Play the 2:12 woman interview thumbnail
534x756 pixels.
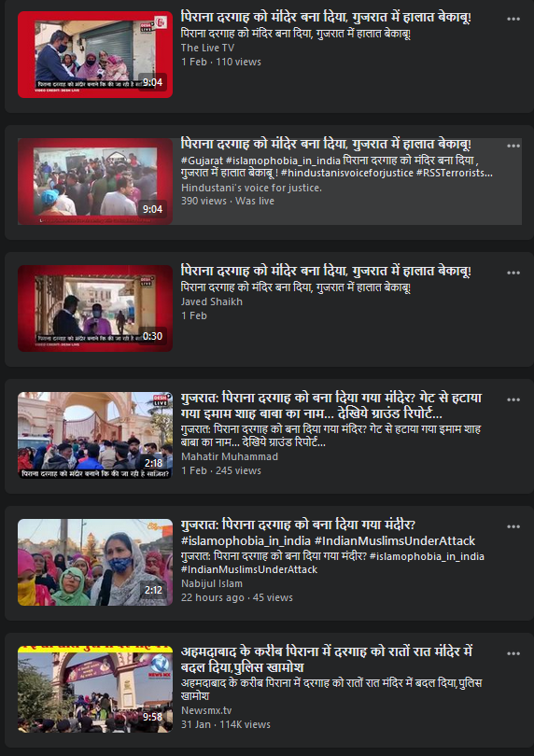[x=95, y=562]
